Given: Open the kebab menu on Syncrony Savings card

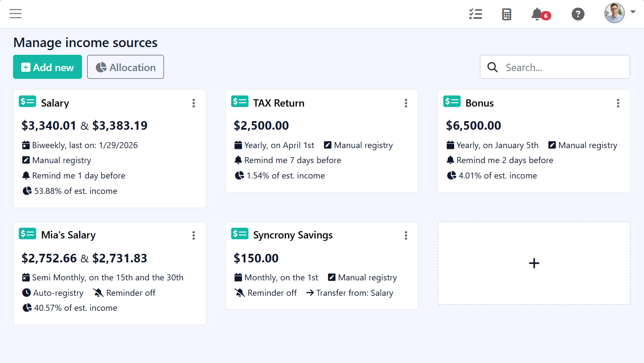Looking at the screenshot, I should (406, 235).
